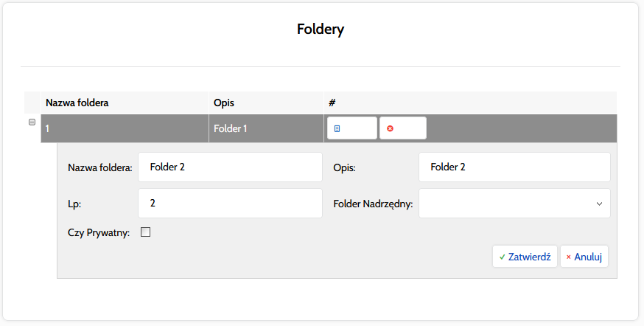Click the Czy Prywatny label text
Viewport: 644px width, 326px height.
[99, 233]
